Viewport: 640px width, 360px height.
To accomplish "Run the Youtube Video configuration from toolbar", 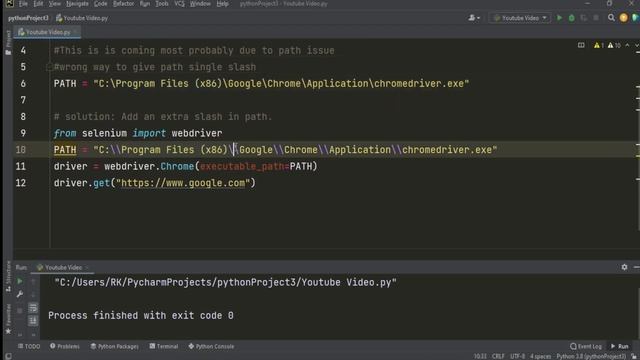I will click(x=559, y=18).
